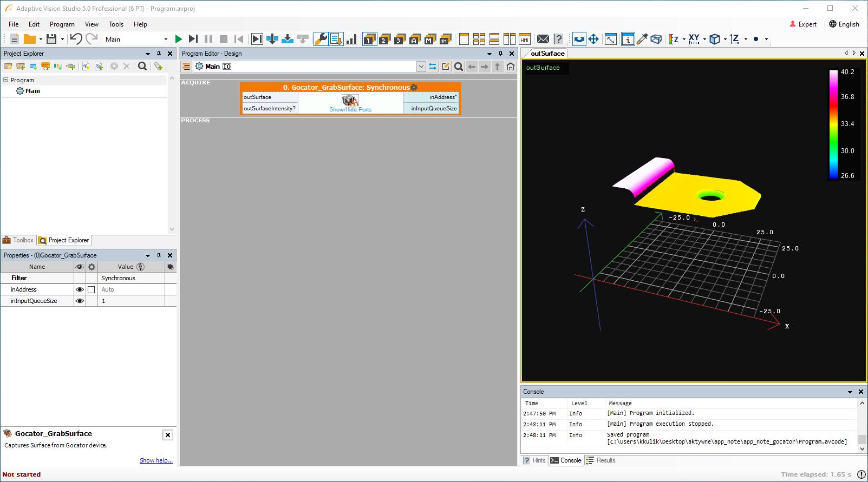Image resolution: width=868 pixels, height=482 pixels.
Task: Collapse the Program tree node
Action: pos(6,80)
